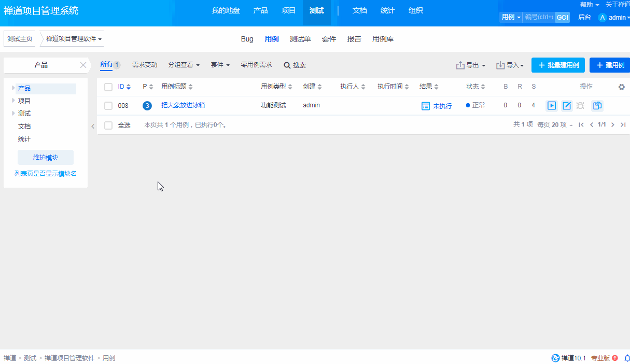Open the notification bell icon
This screenshot has height=364, width=630.
pos(627,358)
